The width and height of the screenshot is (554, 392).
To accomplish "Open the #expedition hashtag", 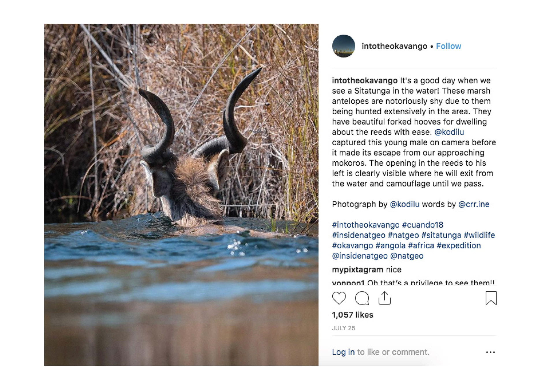I will [x=458, y=246].
